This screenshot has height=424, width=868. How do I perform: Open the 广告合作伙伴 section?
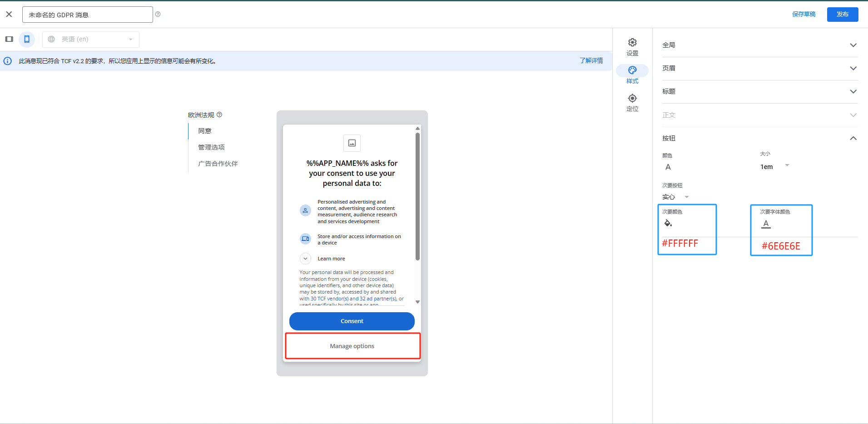[218, 163]
